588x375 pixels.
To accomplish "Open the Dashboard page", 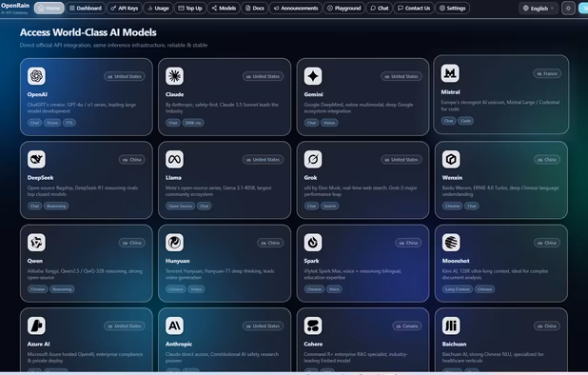I will click(x=86, y=9).
